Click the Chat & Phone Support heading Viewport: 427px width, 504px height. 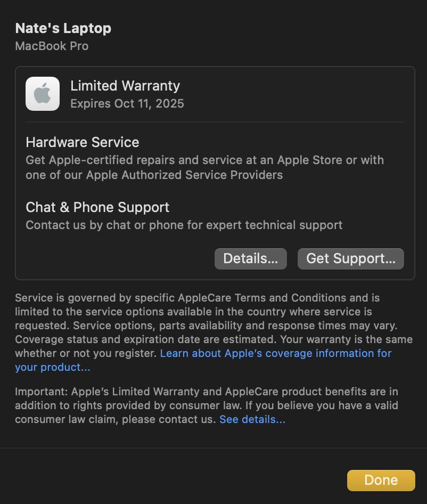coord(97,207)
